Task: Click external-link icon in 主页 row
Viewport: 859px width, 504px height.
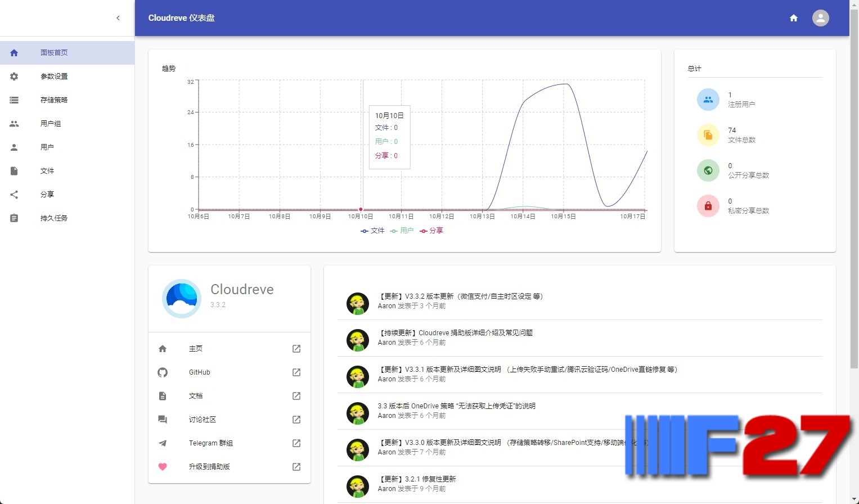Action: 296,349
